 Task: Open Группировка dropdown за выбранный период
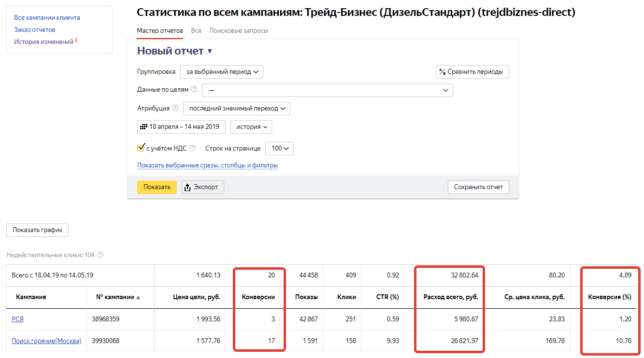(222, 71)
